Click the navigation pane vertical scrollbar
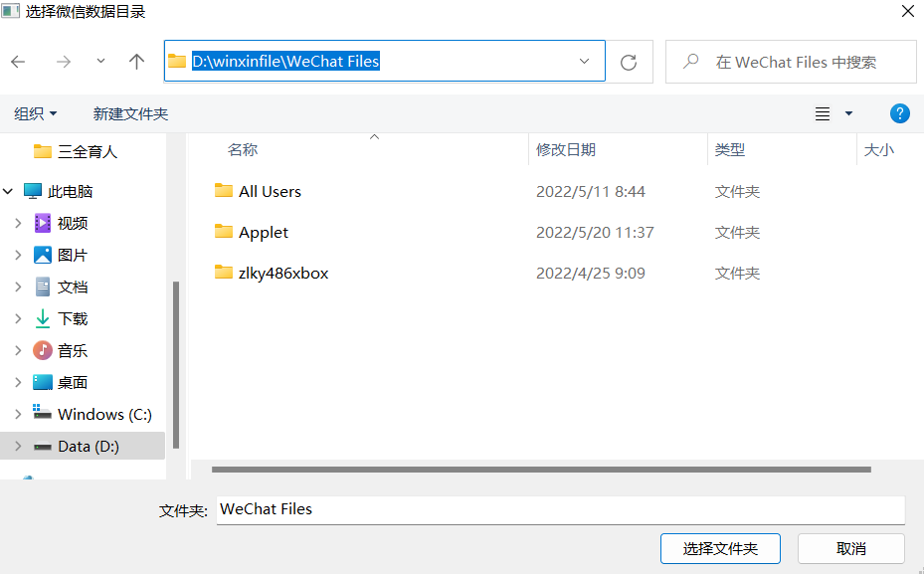Image resolution: width=924 pixels, height=574 pixels. click(176, 365)
